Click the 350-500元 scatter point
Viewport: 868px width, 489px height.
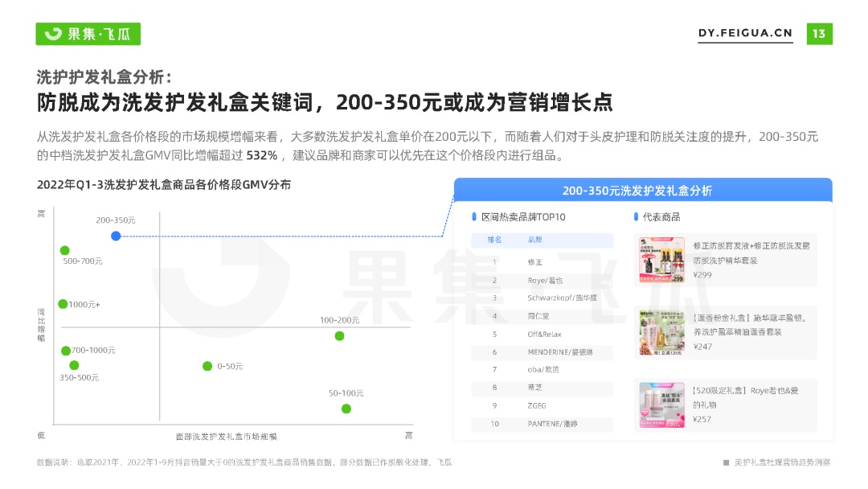coord(74,365)
